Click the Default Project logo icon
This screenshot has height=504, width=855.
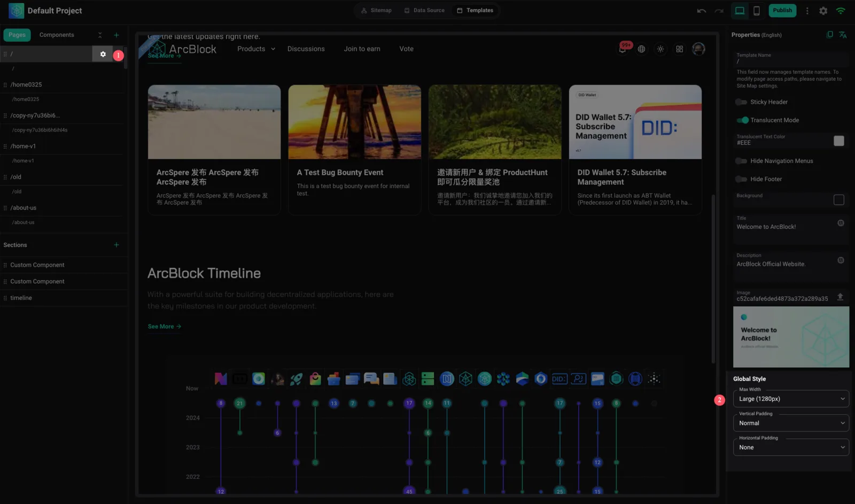pos(17,11)
